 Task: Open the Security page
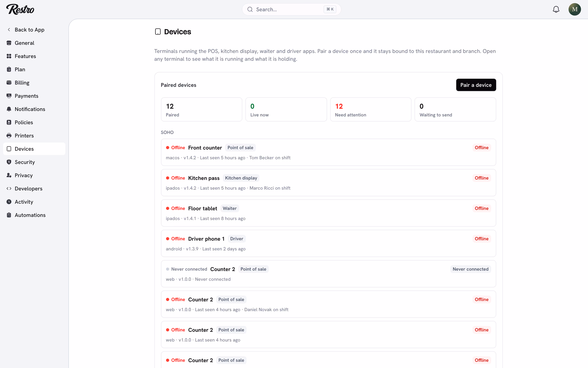click(x=34, y=162)
